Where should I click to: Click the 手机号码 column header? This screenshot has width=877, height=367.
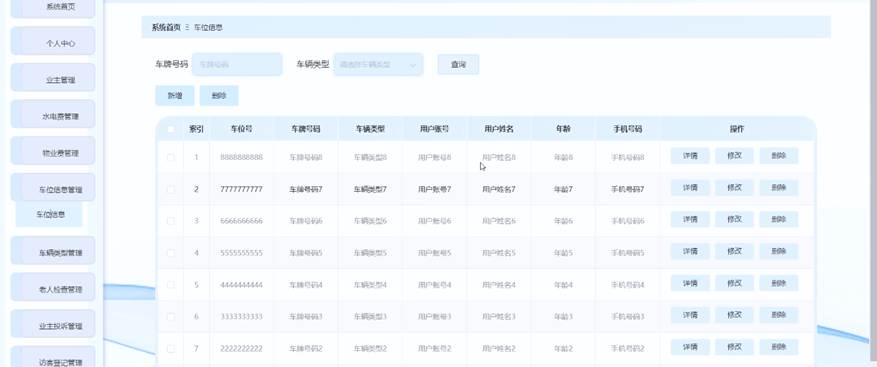click(628, 129)
